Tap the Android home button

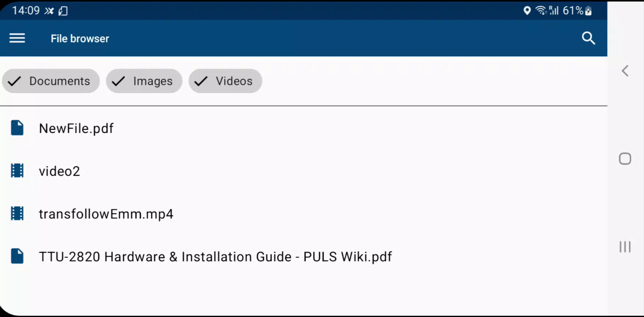click(x=625, y=159)
